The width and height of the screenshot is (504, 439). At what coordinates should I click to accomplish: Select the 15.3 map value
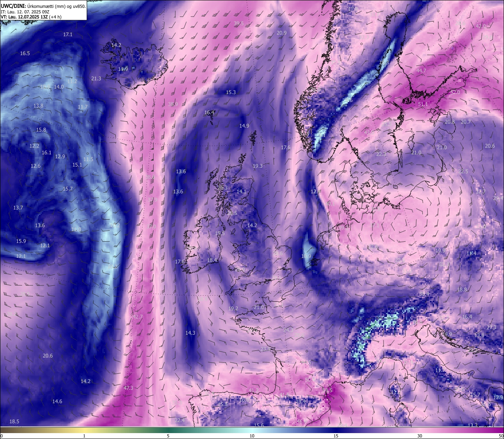pyautogui.click(x=231, y=93)
